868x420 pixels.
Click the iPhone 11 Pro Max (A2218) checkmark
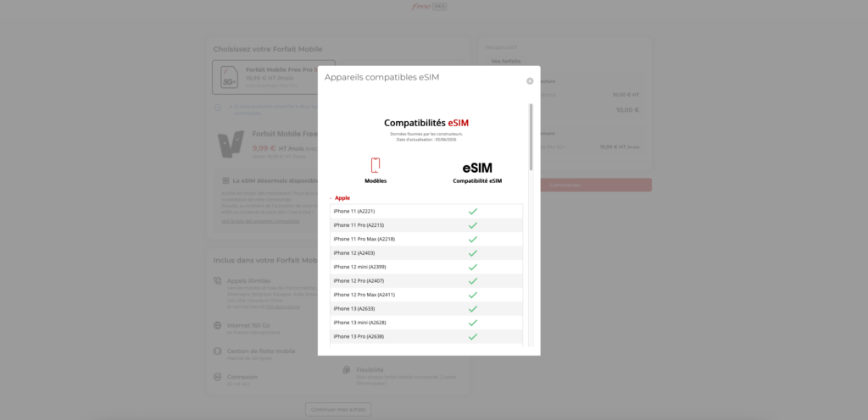pyautogui.click(x=473, y=240)
